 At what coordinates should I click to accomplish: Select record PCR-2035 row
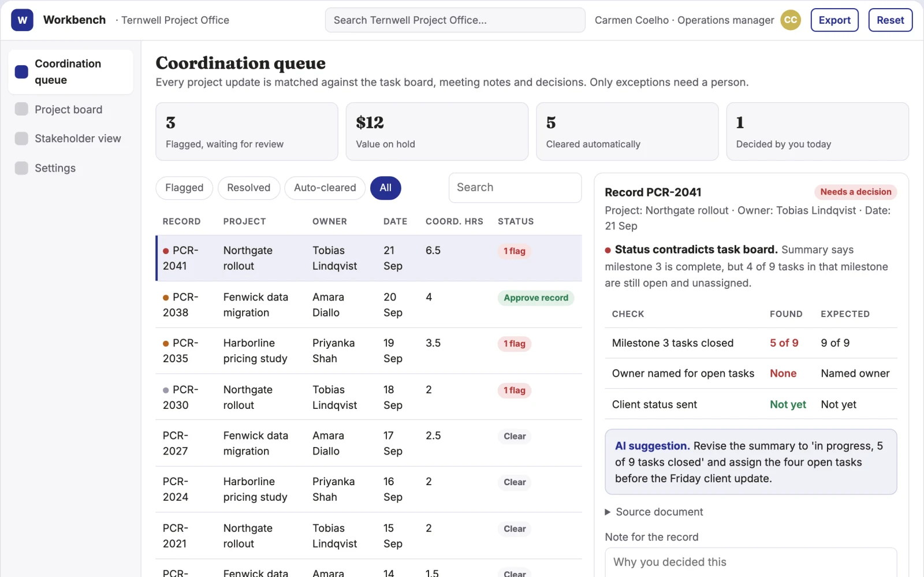point(369,351)
